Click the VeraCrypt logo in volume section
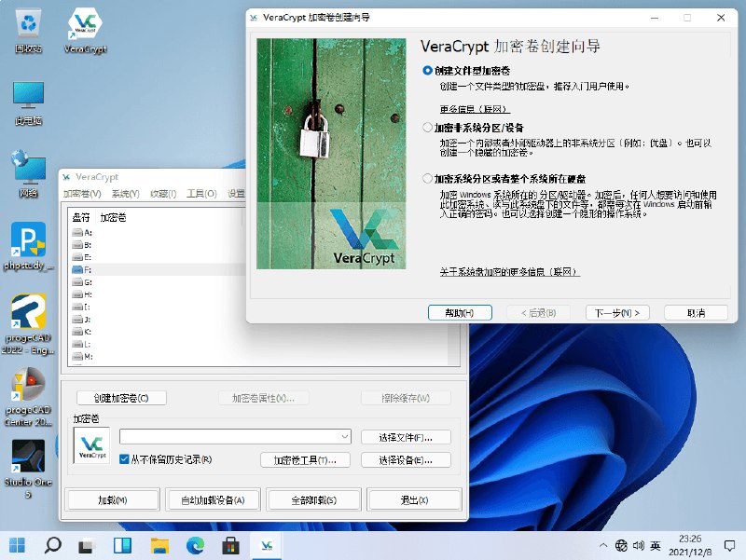Image resolution: width=746 pixels, height=560 pixels. (x=91, y=445)
